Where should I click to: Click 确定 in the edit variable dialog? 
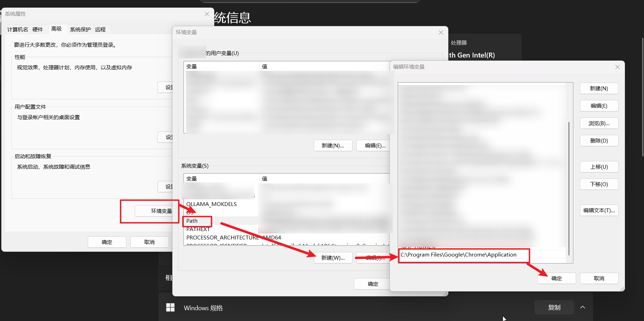pos(557,278)
